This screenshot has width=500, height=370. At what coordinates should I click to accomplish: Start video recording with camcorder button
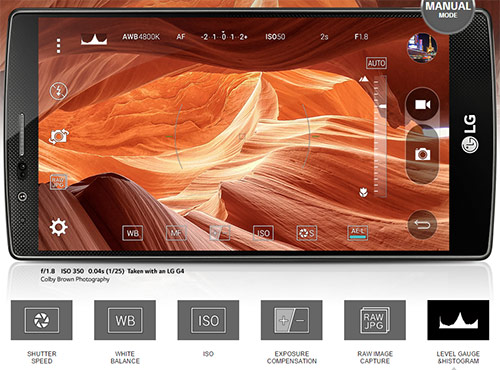tap(422, 105)
